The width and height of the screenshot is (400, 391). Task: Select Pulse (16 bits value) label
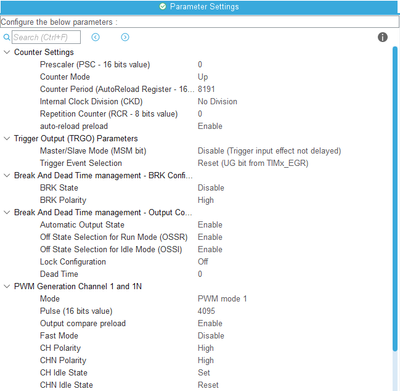tap(76, 311)
